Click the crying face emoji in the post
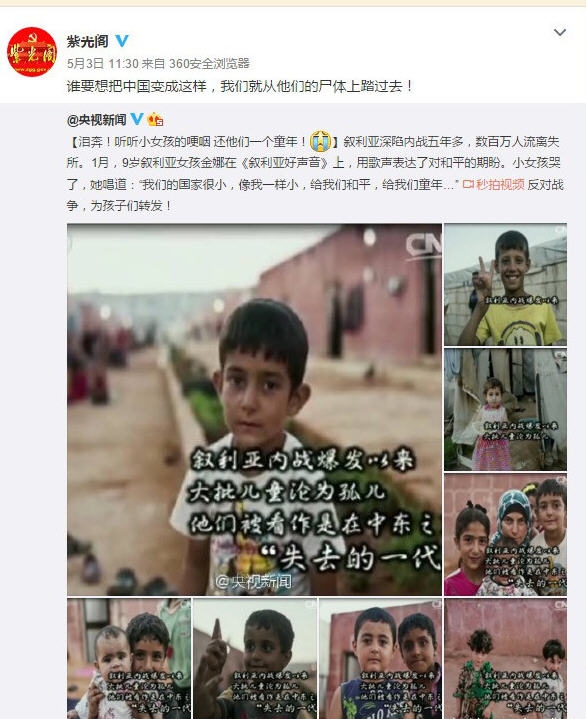Image resolution: width=586 pixels, height=719 pixels. coord(321,141)
